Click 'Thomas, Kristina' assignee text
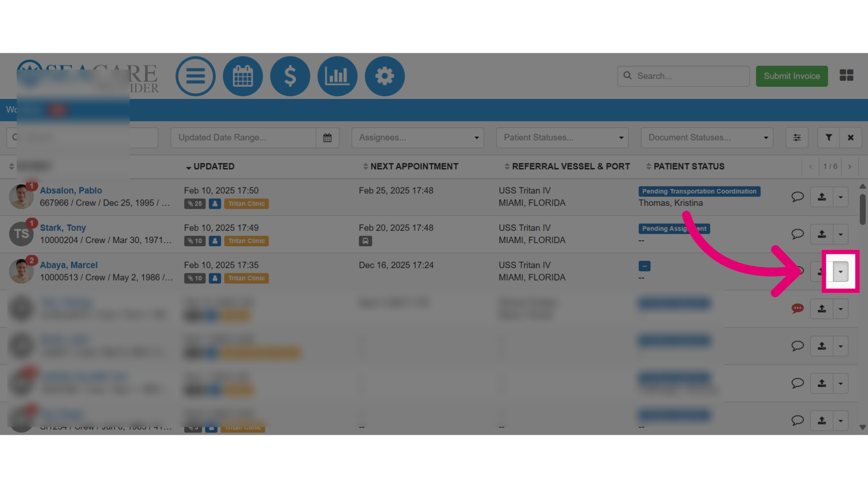 click(670, 203)
